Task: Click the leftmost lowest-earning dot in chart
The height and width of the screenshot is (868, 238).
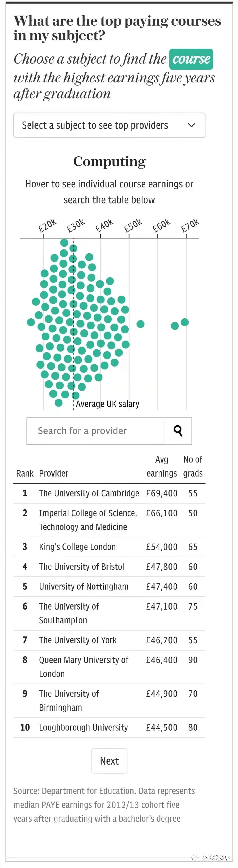Action: click(31, 322)
